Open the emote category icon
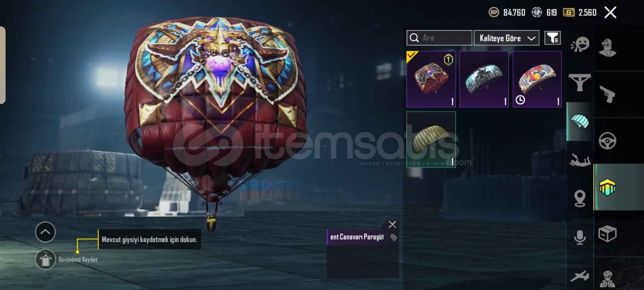Viewport: 644px width, 290px height. click(580, 44)
